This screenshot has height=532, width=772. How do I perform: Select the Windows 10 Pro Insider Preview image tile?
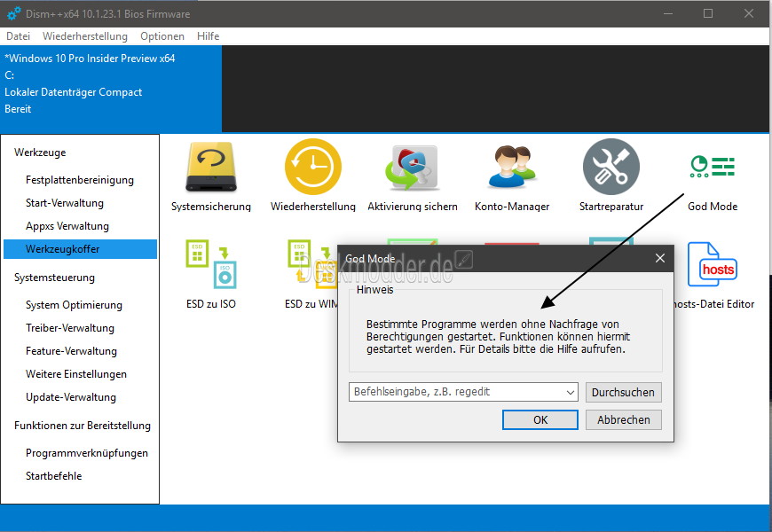tap(111, 89)
